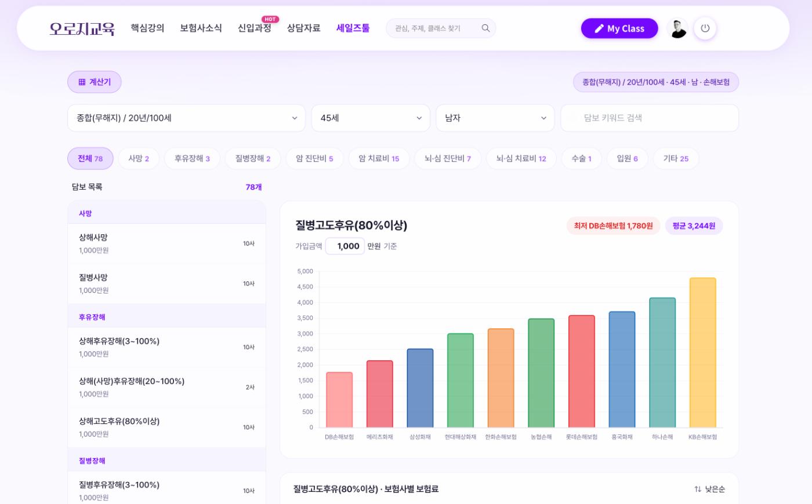The width and height of the screenshot is (812, 504).
Task: Select 상해사망 in the coverage list
Action: (167, 244)
